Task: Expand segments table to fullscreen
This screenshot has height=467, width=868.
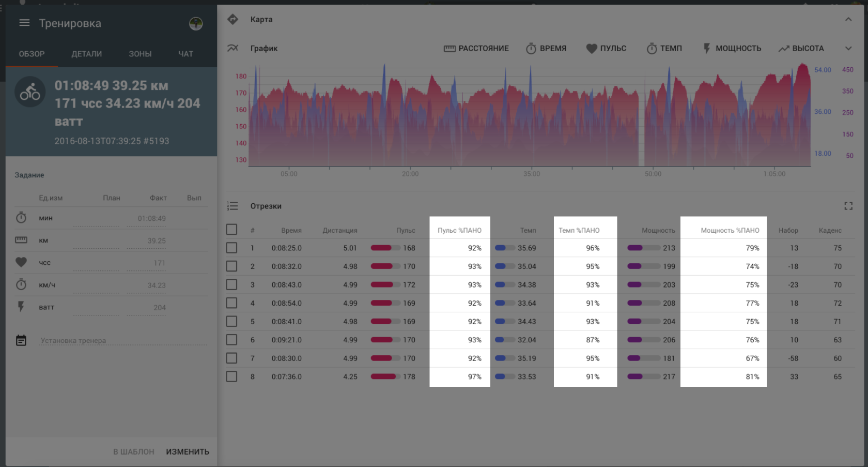Action: [848, 206]
